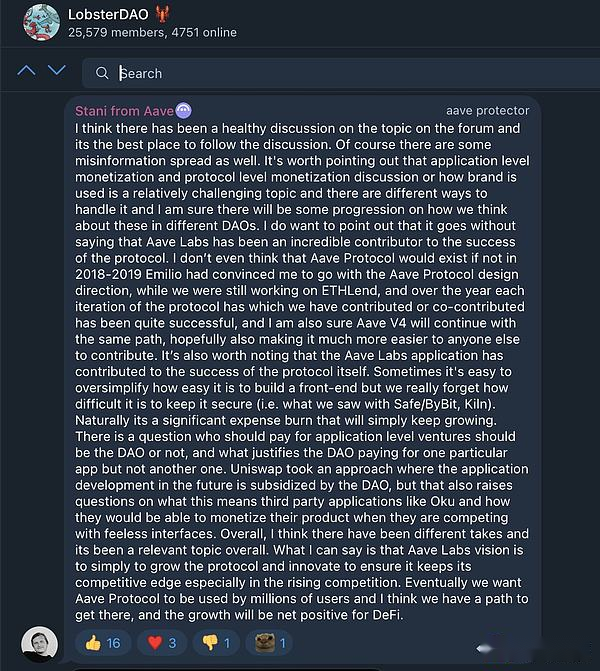Click the members and online count

(152, 33)
